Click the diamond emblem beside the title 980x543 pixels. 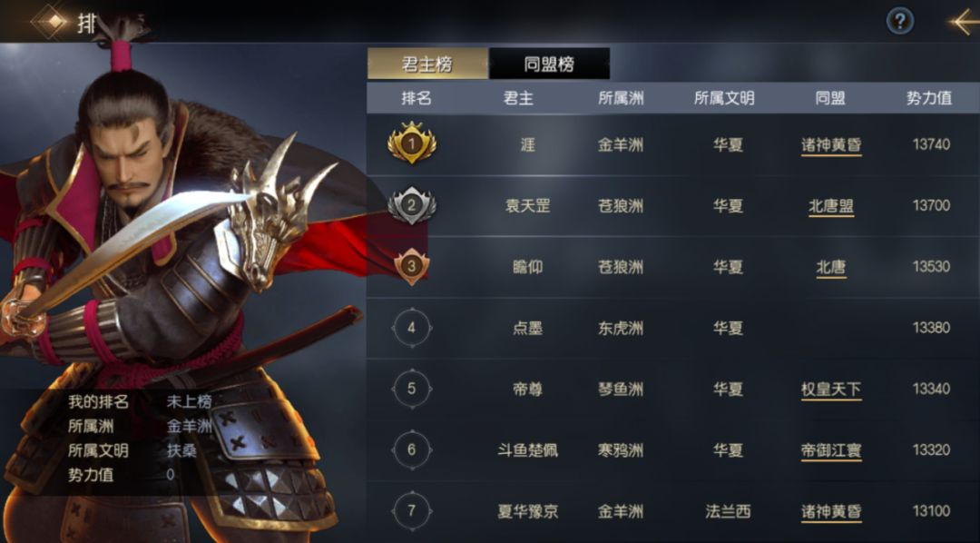tap(53, 21)
